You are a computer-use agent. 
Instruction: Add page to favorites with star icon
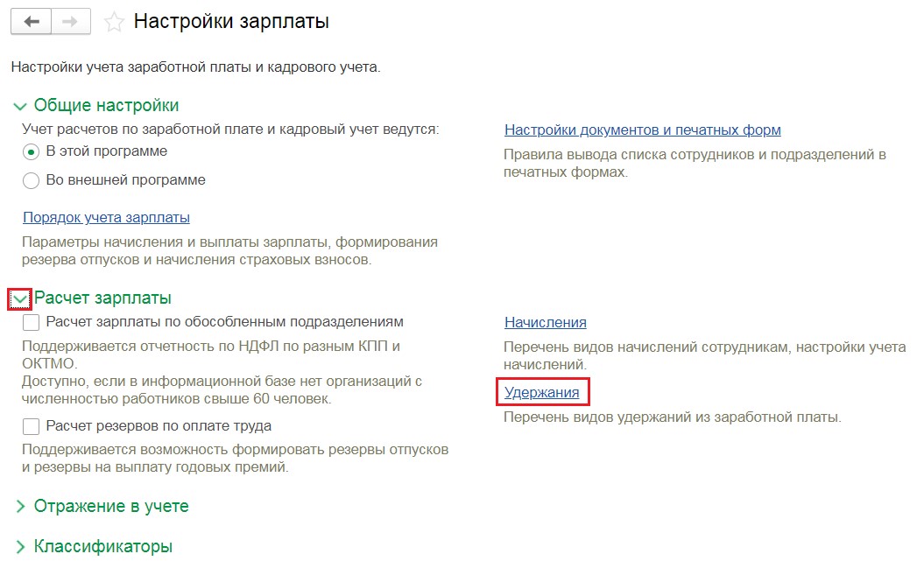point(114,23)
